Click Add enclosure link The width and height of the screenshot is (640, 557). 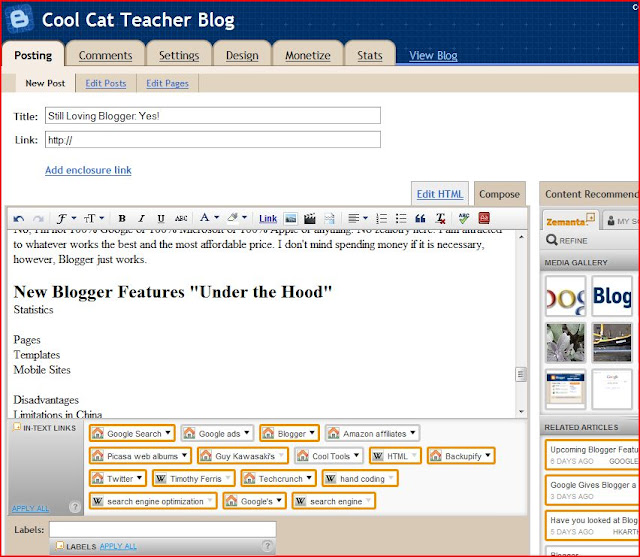(x=88, y=170)
